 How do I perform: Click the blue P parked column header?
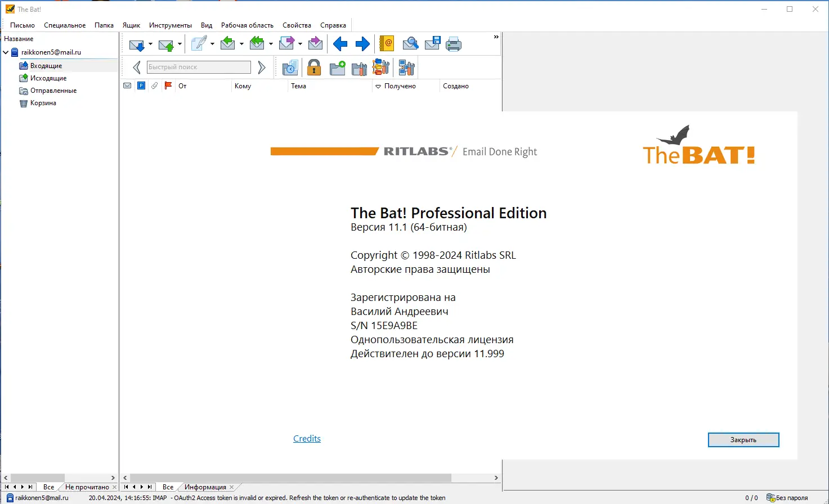tap(141, 85)
